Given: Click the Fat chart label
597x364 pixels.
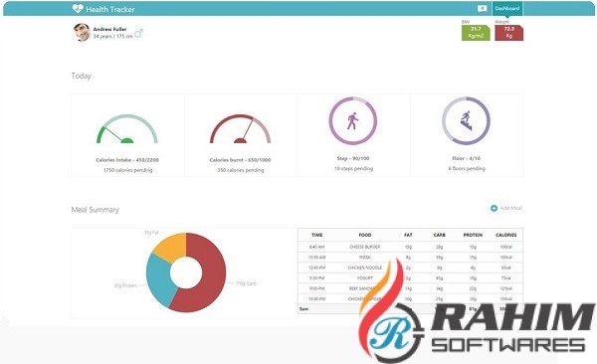Looking at the screenshot, I should click(x=151, y=233).
